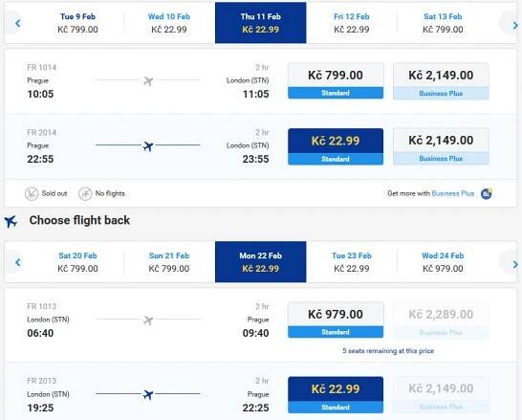Image resolution: width=522 pixels, height=420 pixels.
Task: Choose Kč 799.00 Standard fare for FR 1014
Action: (x=336, y=81)
